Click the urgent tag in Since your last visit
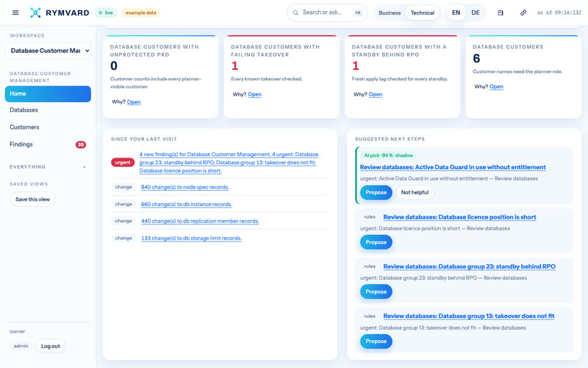 [x=123, y=163]
